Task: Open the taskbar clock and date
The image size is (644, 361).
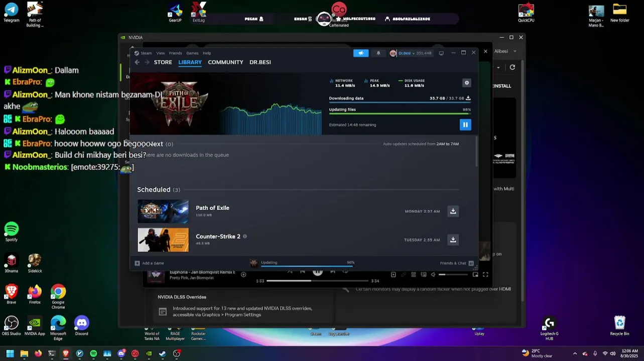Action: pyautogui.click(x=629, y=353)
